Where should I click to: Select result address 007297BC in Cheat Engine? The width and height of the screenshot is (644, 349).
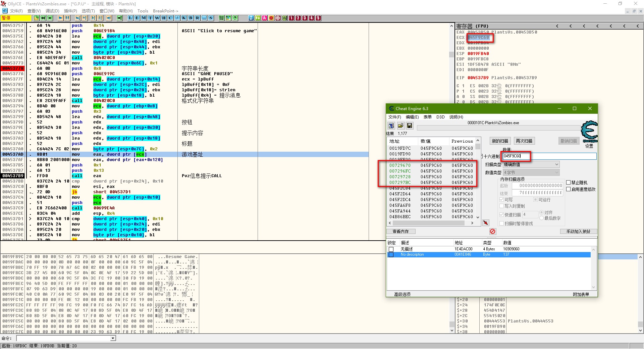click(x=400, y=183)
